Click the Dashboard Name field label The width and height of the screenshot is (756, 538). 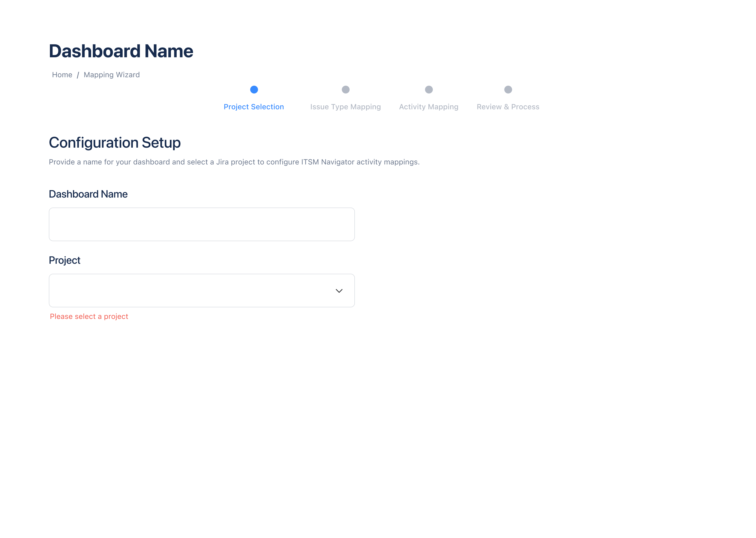pos(88,194)
